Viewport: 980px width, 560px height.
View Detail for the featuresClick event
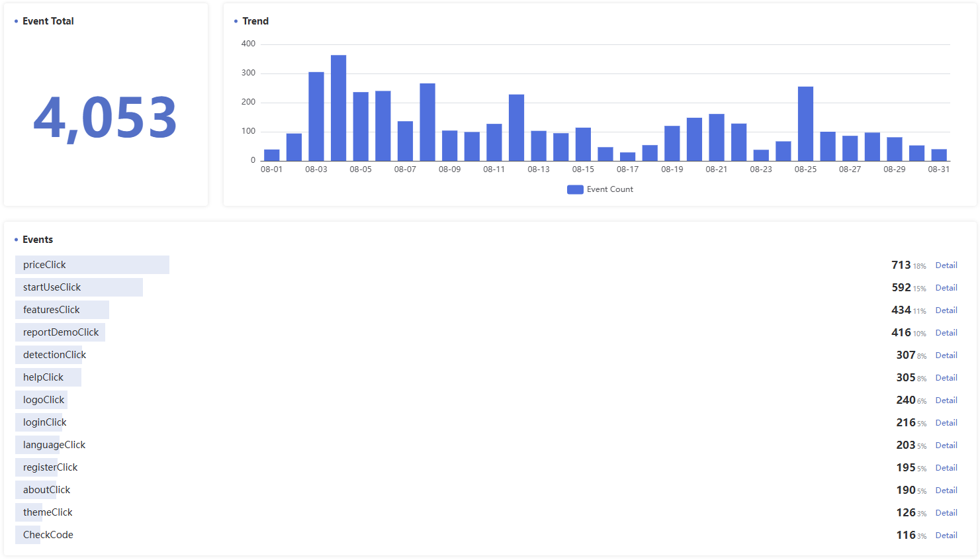click(x=946, y=310)
